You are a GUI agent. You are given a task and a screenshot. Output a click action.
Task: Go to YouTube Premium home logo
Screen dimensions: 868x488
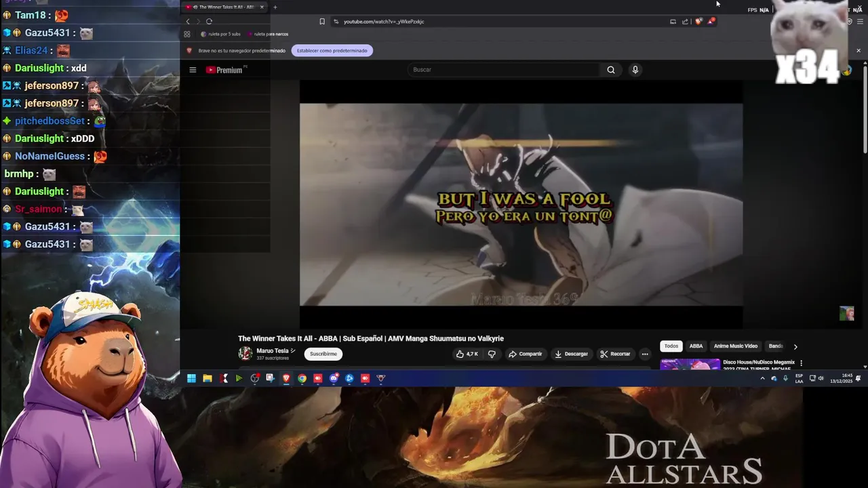(224, 70)
